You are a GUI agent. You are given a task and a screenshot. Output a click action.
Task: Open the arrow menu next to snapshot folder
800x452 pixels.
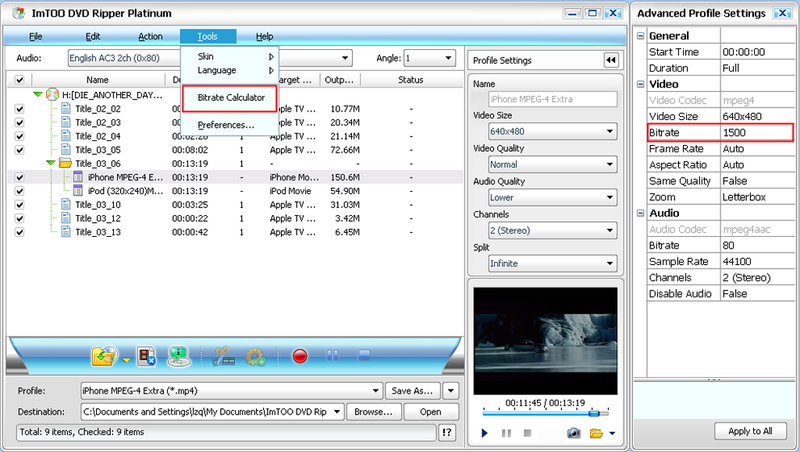pyautogui.click(x=612, y=434)
